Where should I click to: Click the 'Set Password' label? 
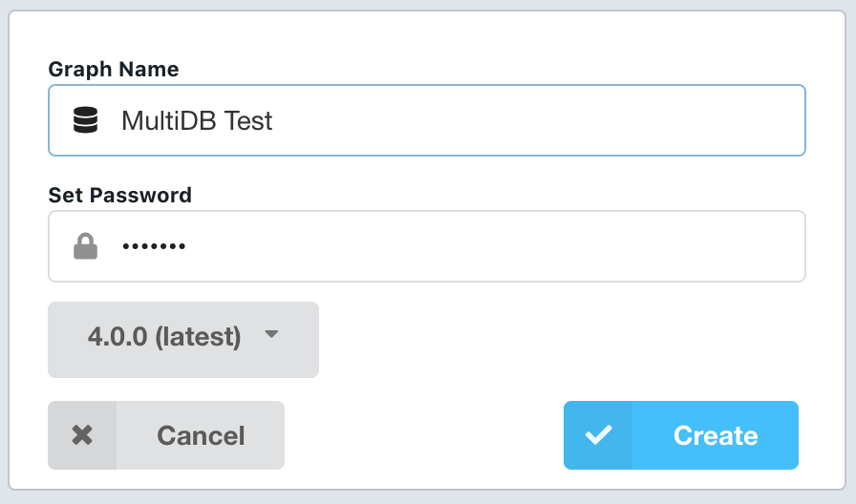click(x=120, y=196)
